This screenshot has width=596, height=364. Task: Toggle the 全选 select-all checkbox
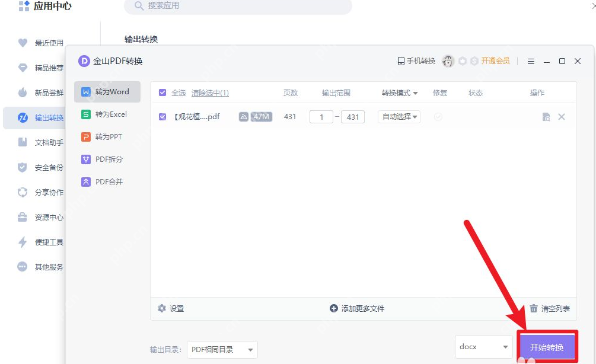tap(162, 92)
